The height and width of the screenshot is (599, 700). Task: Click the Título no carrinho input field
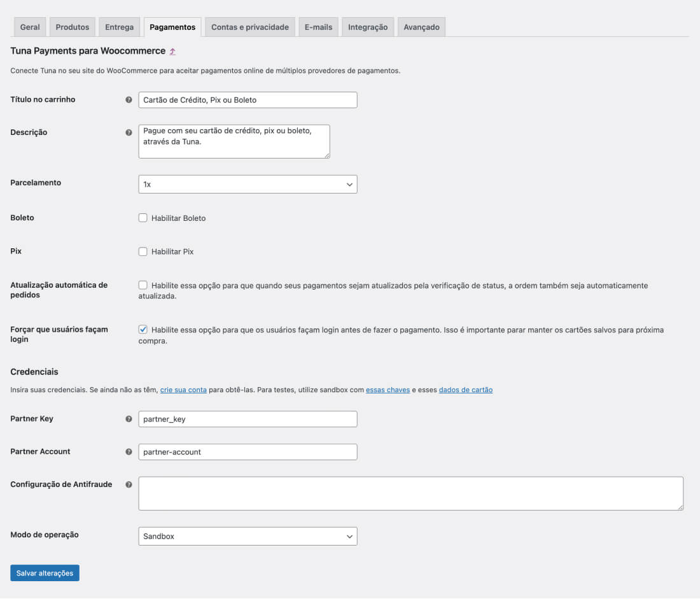[x=248, y=100]
